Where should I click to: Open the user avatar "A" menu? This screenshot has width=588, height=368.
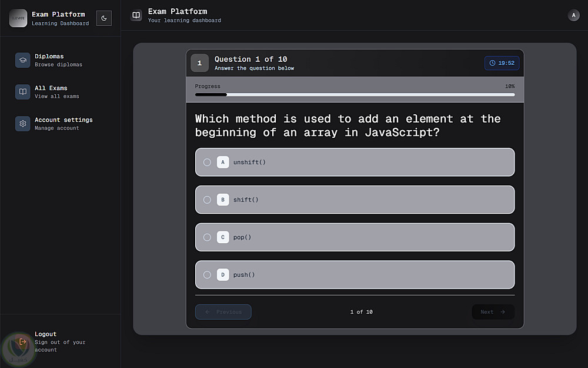coord(573,15)
